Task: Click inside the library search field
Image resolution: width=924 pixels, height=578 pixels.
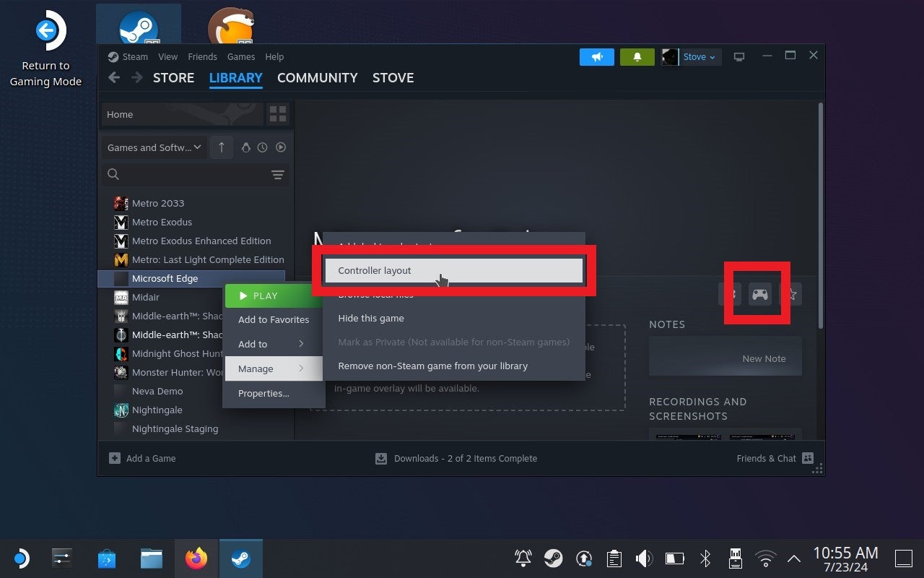Action: pyautogui.click(x=180, y=174)
